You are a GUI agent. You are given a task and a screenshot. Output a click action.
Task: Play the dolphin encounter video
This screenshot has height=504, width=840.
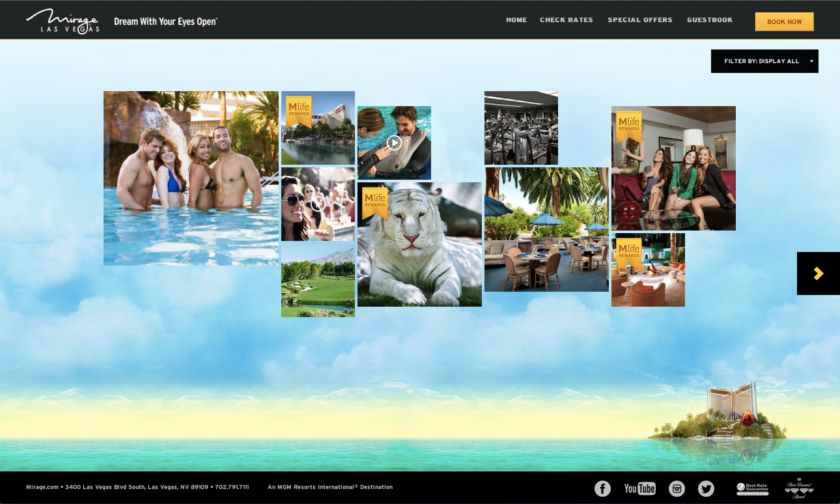click(x=394, y=143)
